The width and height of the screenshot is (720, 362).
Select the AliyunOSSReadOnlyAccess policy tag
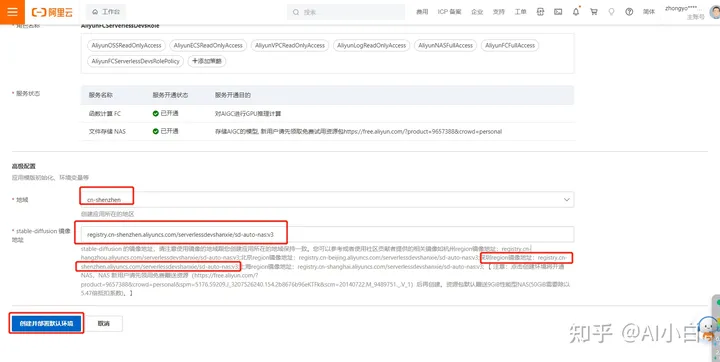[x=126, y=45]
